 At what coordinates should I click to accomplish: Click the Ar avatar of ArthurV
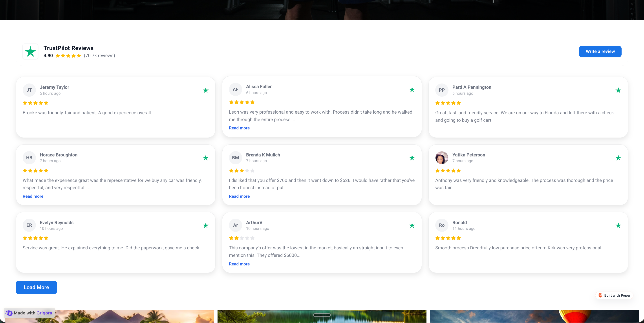click(x=236, y=225)
